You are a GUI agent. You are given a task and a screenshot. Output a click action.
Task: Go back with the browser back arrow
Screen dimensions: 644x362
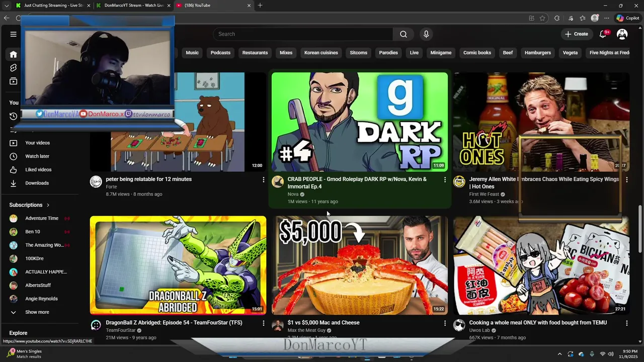coord(7,18)
